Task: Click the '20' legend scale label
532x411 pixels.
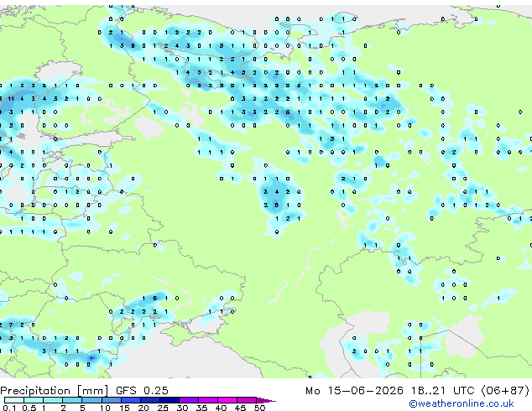Action: [143, 408]
